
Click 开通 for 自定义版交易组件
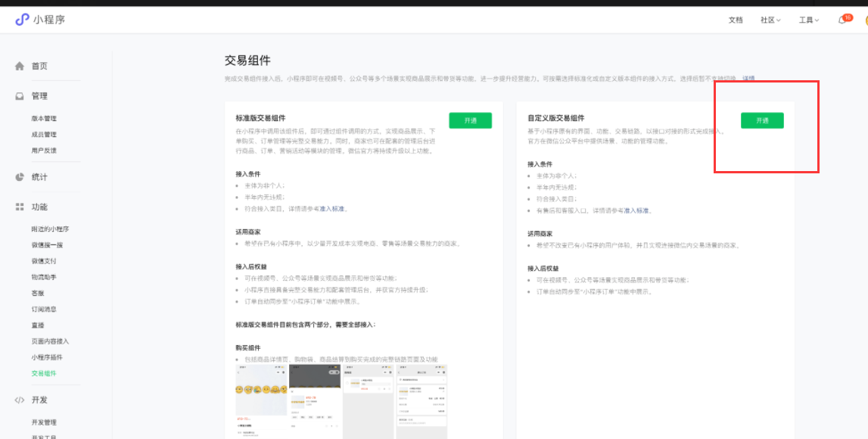(762, 120)
